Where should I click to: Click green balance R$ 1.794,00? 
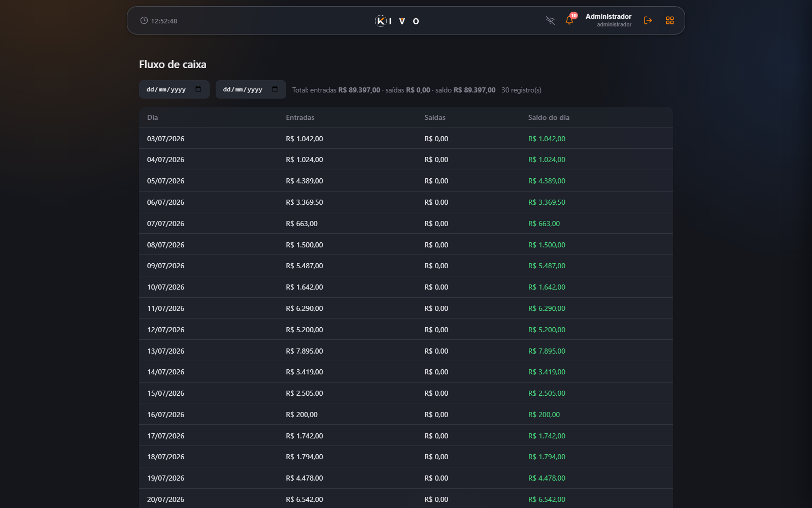(547, 457)
